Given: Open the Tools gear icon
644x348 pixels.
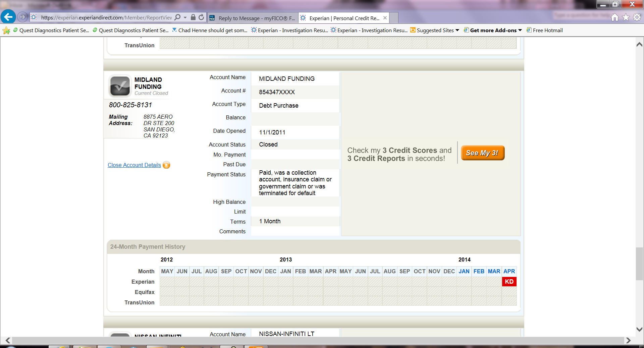Looking at the screenshot, I should (x=637, y=17).
